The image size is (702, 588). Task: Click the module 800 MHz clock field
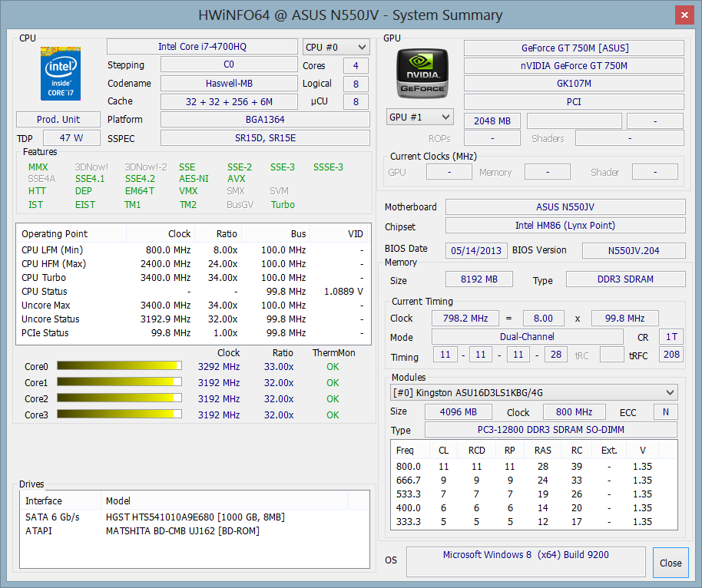click(574, 411)
